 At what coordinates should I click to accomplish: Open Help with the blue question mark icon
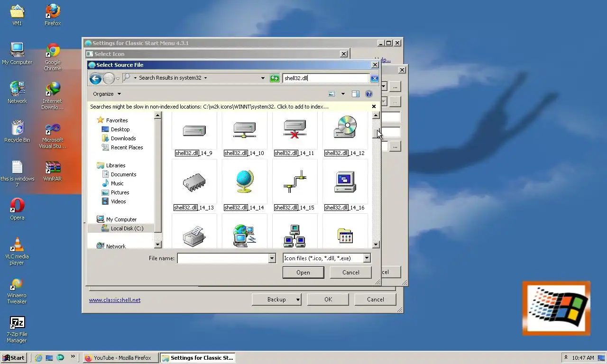click(x=368, y=94)
